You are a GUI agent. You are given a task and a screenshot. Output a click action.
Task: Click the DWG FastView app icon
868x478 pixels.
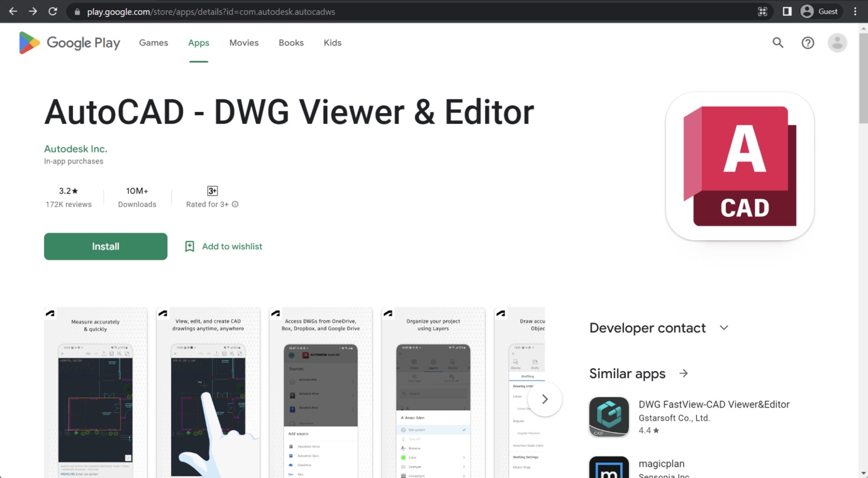[x=609, y=416]
